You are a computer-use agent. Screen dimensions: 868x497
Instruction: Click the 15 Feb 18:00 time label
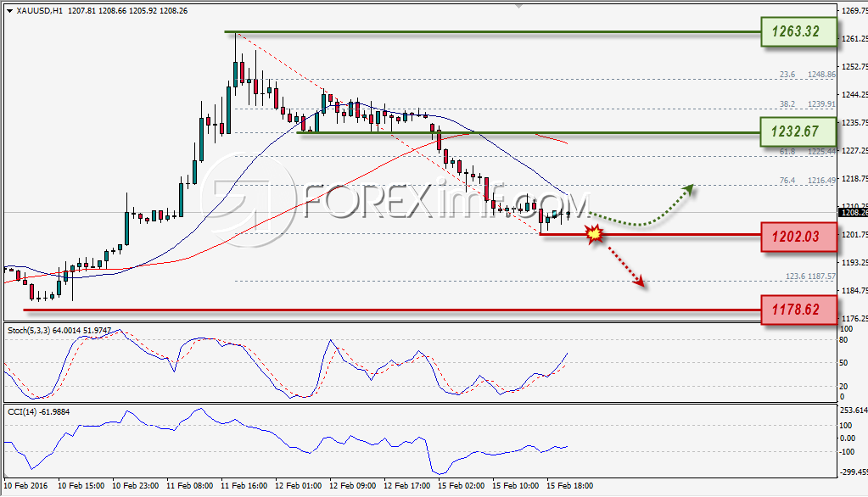pos(569,486)
